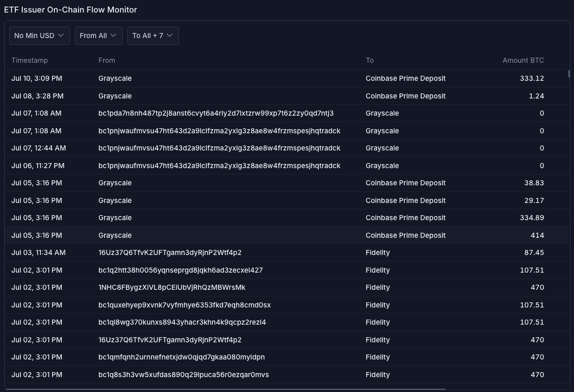Click Grayscale recipient in the Jul 06 row
This screenshot has width=574, height=392.
pos(382,166)
